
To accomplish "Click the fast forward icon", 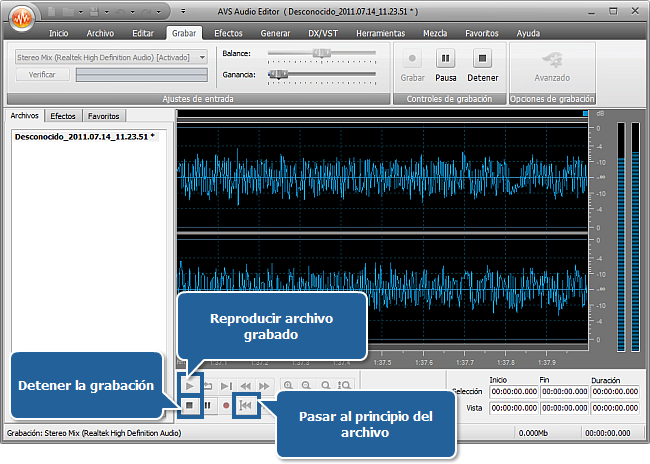I will pyautogui.click(x=264, y=385).
